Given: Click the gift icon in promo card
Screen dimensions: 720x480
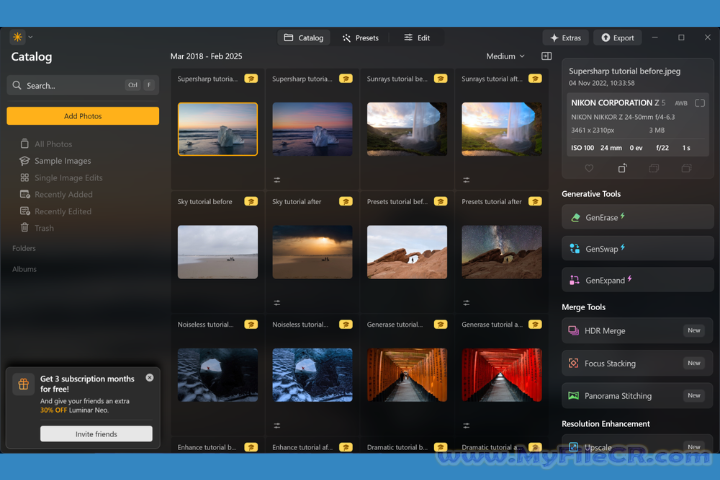Looking at the screenshot, I should [x=23, y=384].
